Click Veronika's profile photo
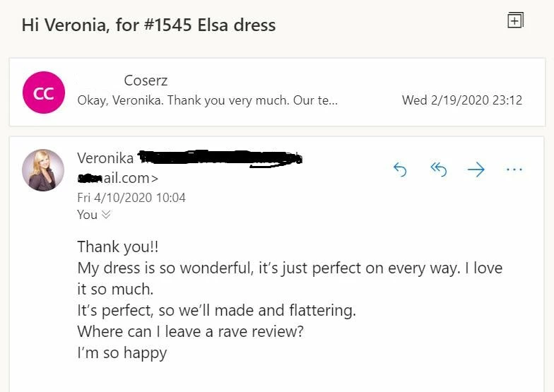The image size is (554, 392). pos(44,170)
